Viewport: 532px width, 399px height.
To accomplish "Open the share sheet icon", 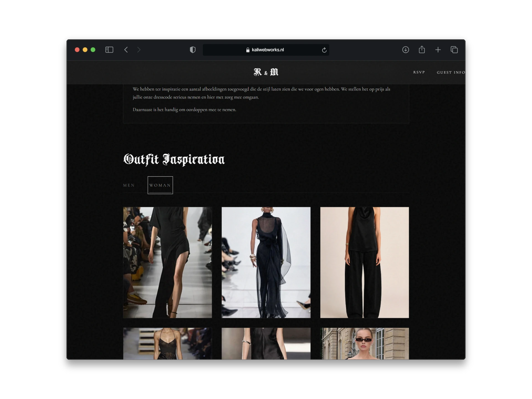I will click(422, 49).
